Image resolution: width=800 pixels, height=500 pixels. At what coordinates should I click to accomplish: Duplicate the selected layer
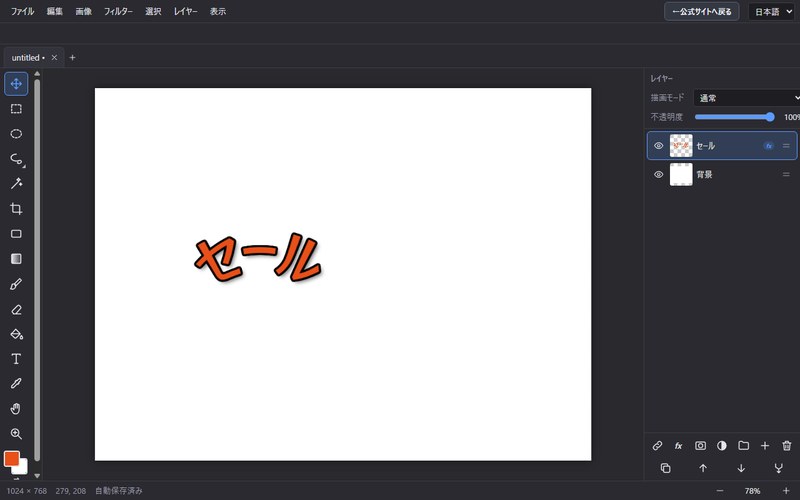[665, 468]
